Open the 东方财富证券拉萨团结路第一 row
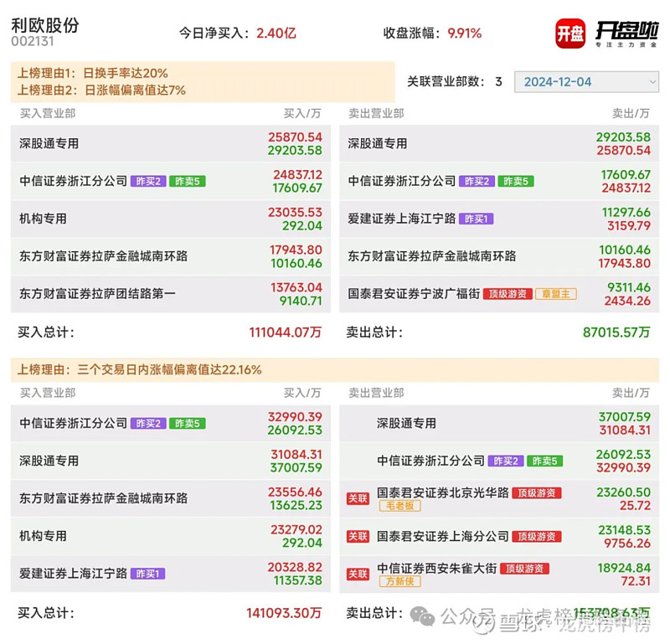Viewport: 670px width, 644px height. 171,294
